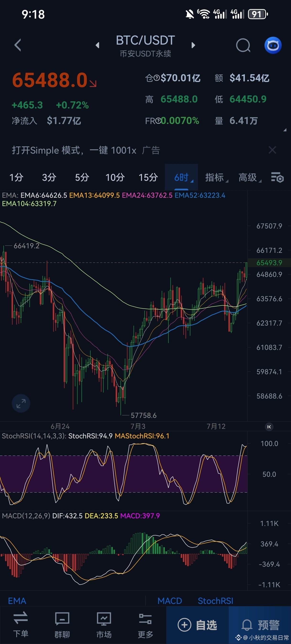Tap current price 65488.0
291x644 pixels.
coord(50,80)
